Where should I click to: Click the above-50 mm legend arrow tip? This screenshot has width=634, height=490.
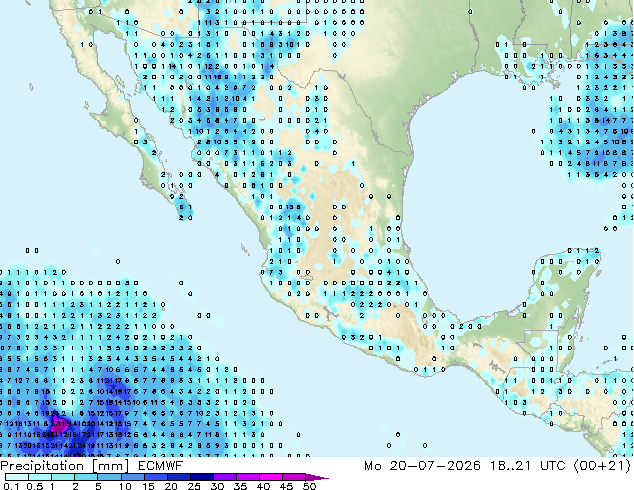pos(317,477)
